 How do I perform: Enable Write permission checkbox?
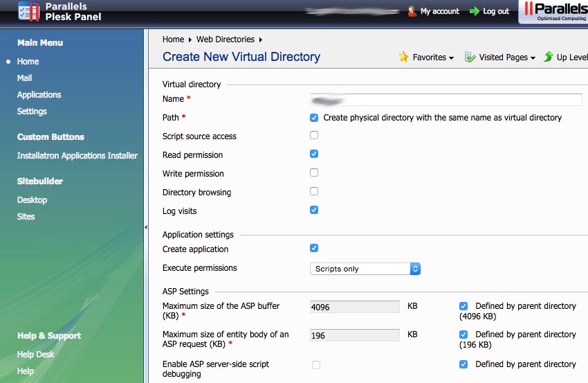tap(314, 172)
